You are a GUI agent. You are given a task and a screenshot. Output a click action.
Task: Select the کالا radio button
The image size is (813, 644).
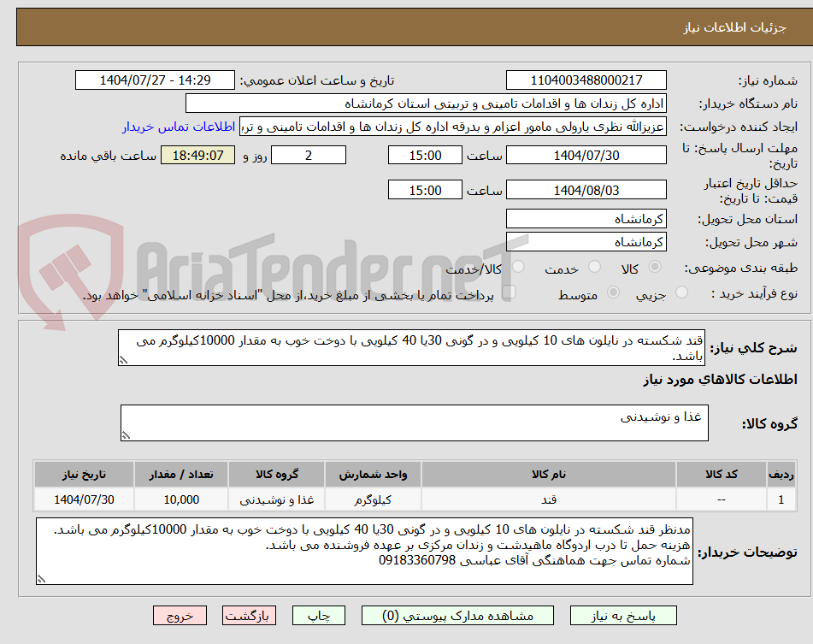(x=655, y=267)
